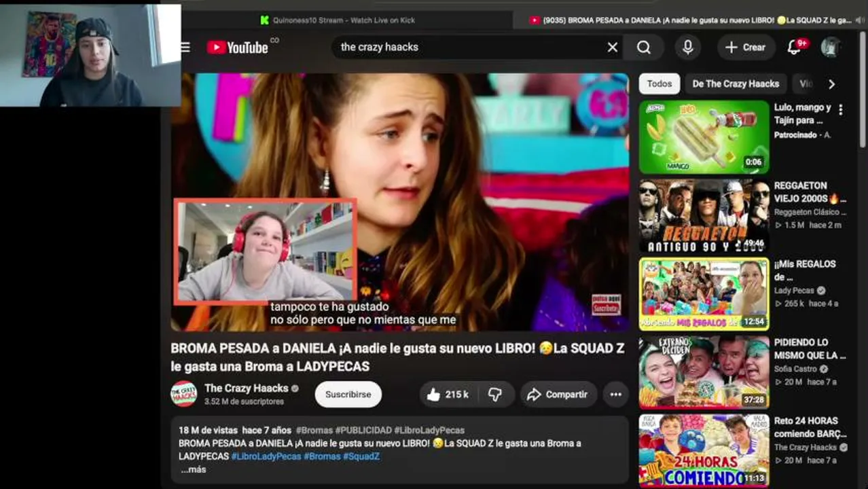The width and height of the screenshot is (868, 489).
Task: Open the 24 HORAS COMIENDO video thumbnail
Action: pyautogui.click(x=704, y=450)
